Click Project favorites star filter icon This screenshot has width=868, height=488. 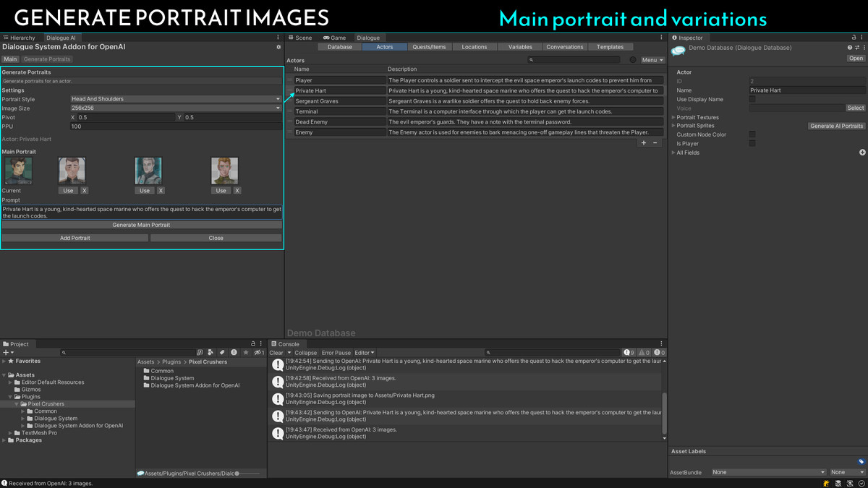pyautogui.click(x=246, y=353)
